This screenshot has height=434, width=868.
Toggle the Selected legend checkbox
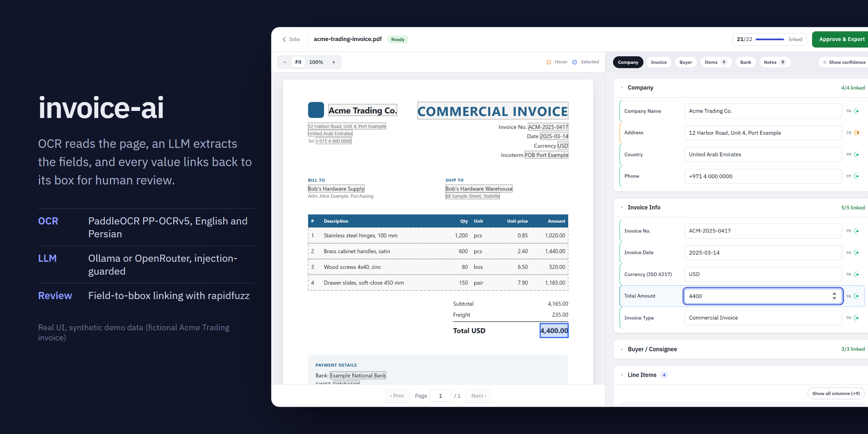pyautogui.click(x=575, y=62)
